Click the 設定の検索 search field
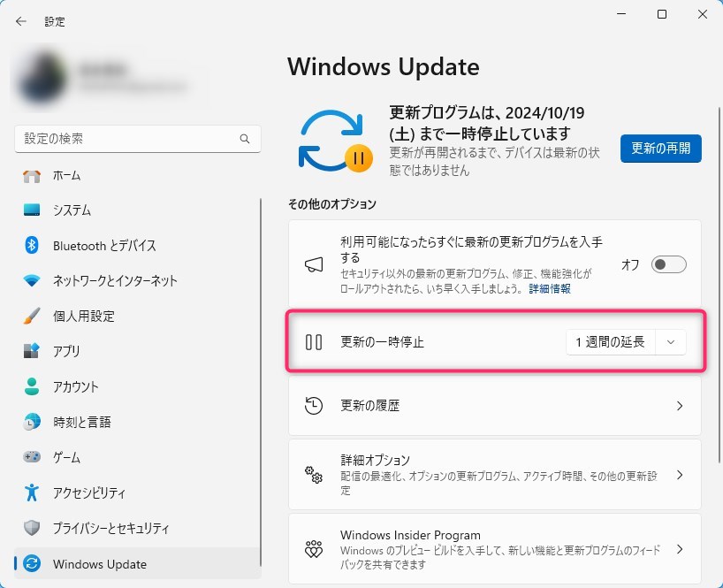This screenshot has height=588, width=723. pos(128,140)
